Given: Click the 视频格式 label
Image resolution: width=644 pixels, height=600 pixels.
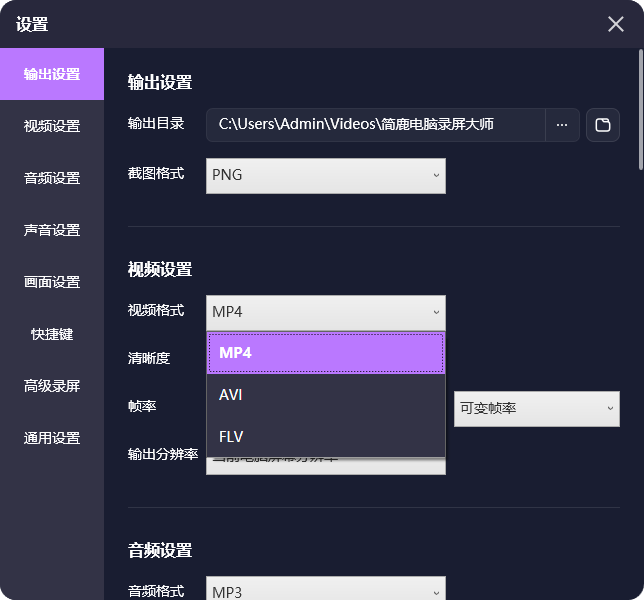Looking at the screenshot, I should click(156, 310).
